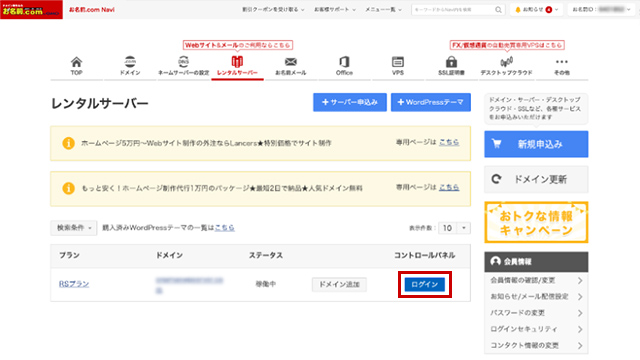Click the +サーバー申込み button
Screen dimensions: 640x360
click(350, 102)
